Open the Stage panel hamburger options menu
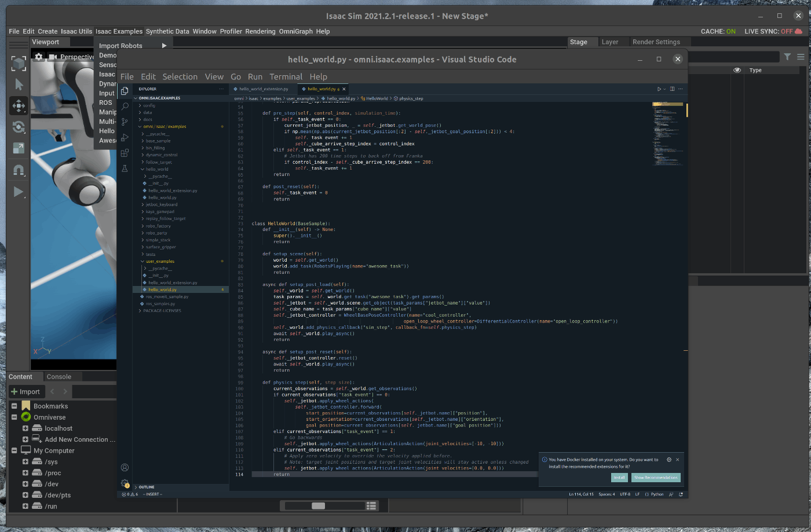The width and height of the screenshot is (811, 532). tap(801, 57)
